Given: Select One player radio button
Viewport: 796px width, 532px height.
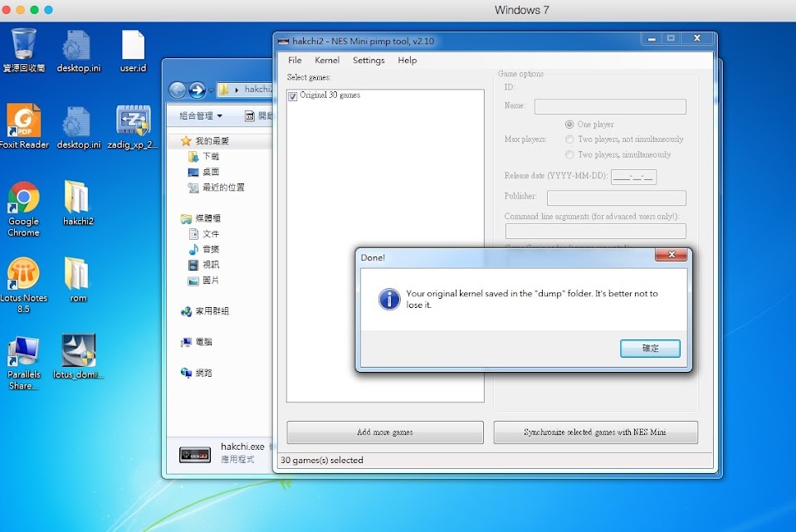Looking at the screenshot, I should pyautogui.click(x=569, y=124).
